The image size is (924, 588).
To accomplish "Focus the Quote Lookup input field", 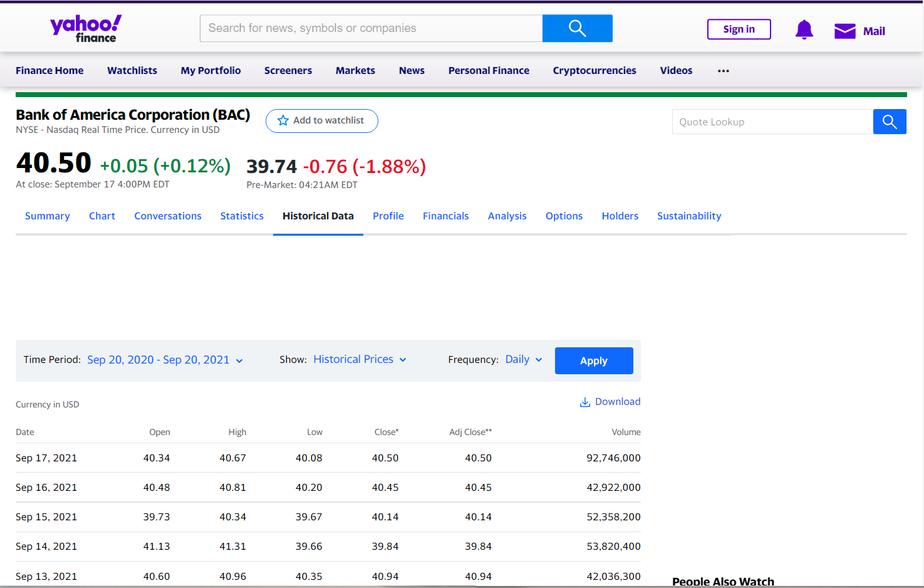I will pos(772,122).
